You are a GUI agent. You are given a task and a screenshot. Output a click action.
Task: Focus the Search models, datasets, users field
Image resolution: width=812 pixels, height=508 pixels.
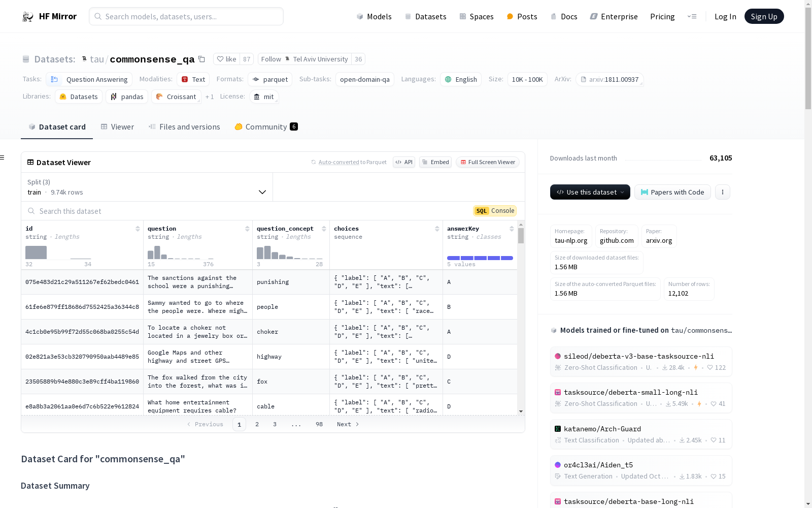tap(186, 16)
